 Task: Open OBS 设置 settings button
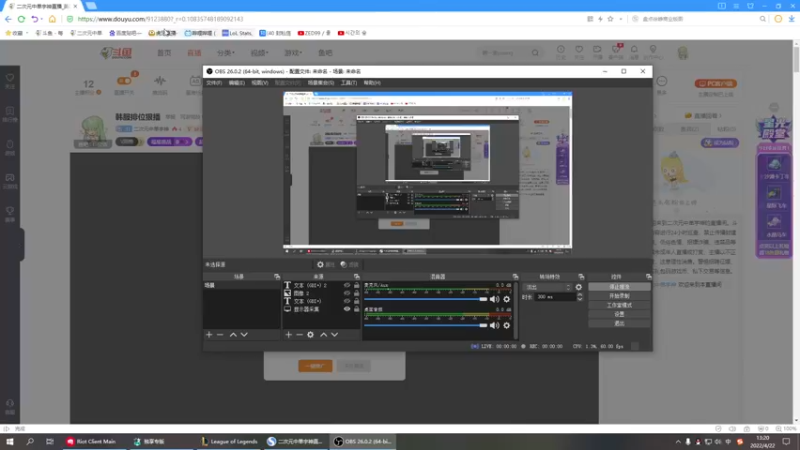[x=619, y=314]
